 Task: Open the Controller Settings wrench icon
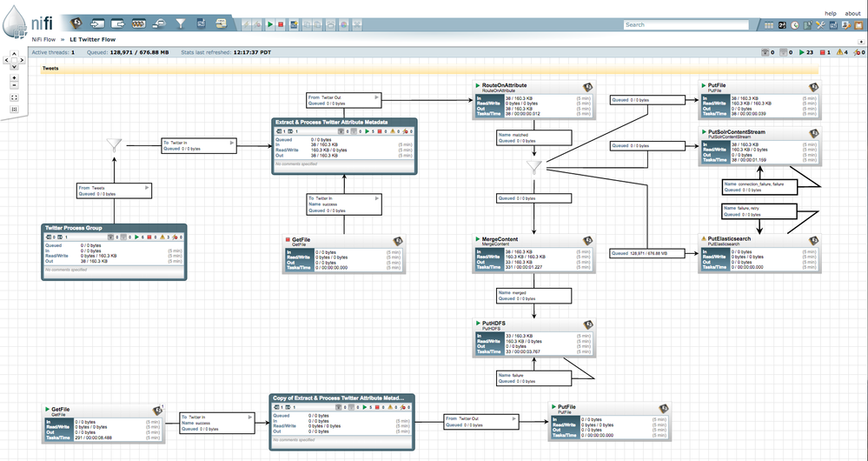coord(820,25)
